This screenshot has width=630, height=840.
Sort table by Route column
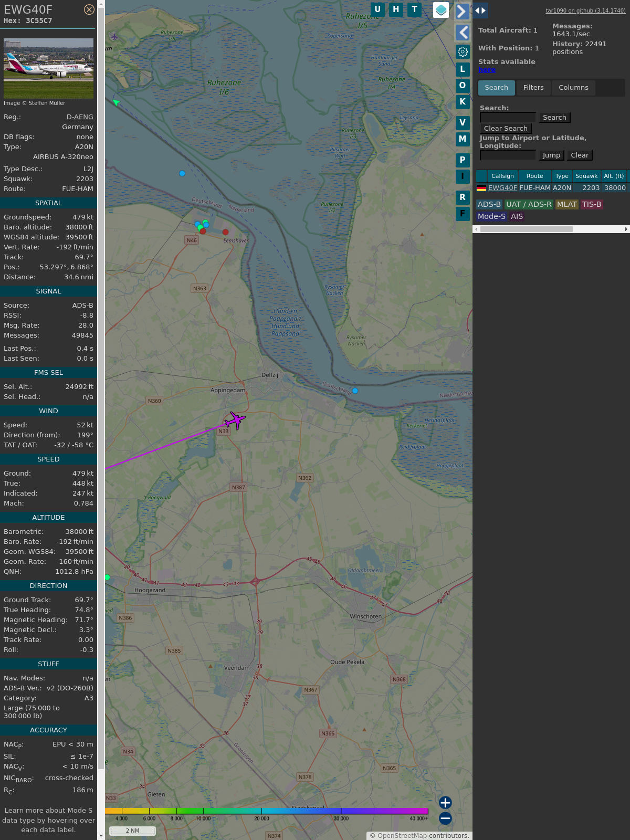point(535,176)
